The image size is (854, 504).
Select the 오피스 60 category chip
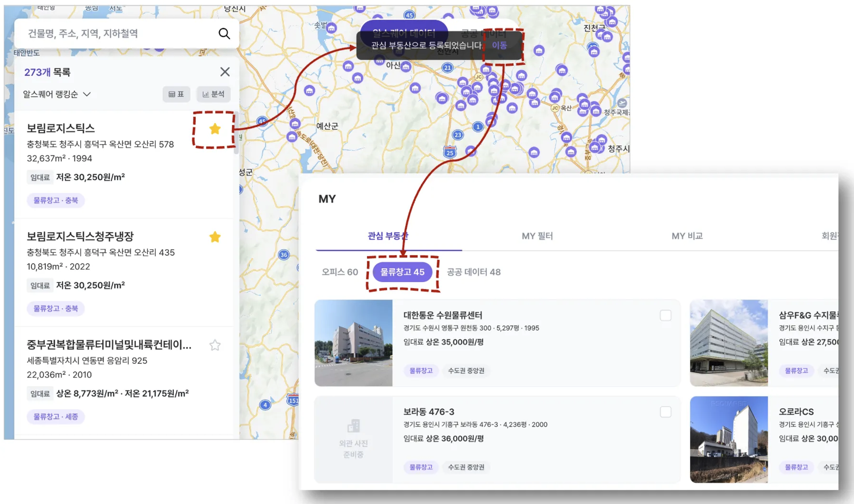[x=339, y=272]
